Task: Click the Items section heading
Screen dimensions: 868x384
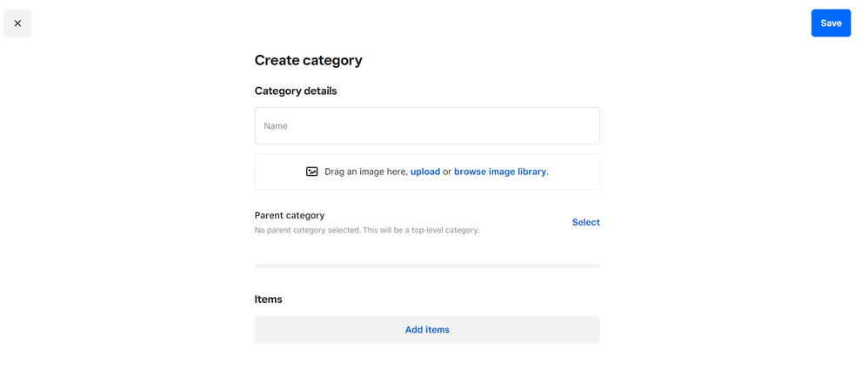Action: [x=268, y=300]
